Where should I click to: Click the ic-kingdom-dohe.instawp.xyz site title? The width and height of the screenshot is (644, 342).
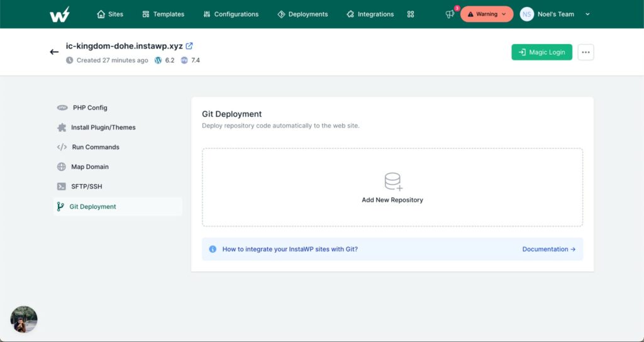point(124,46)
